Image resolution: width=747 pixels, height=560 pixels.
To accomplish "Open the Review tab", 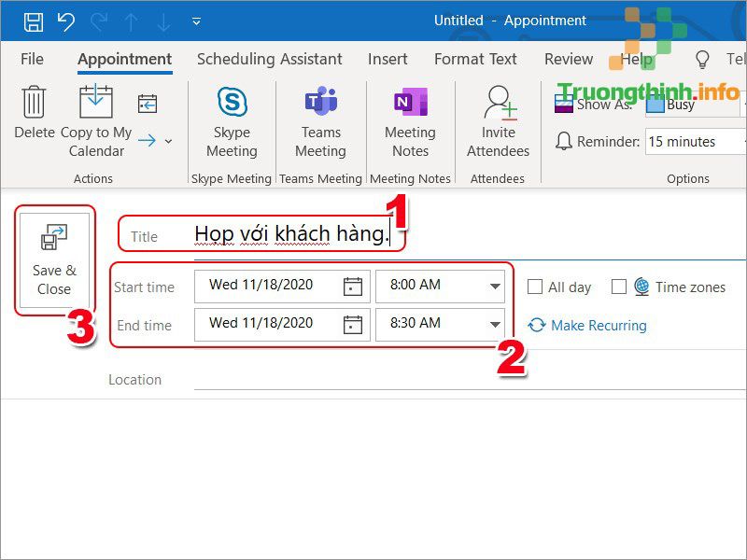I will tap(569, 59).
